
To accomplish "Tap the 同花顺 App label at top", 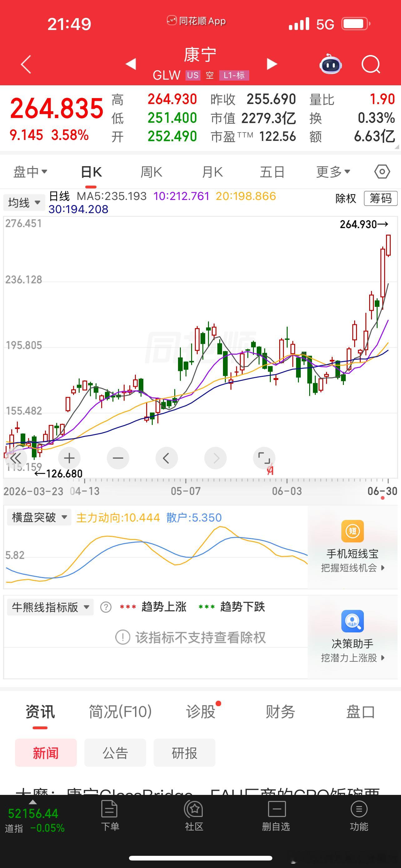I will pos(196,21).
